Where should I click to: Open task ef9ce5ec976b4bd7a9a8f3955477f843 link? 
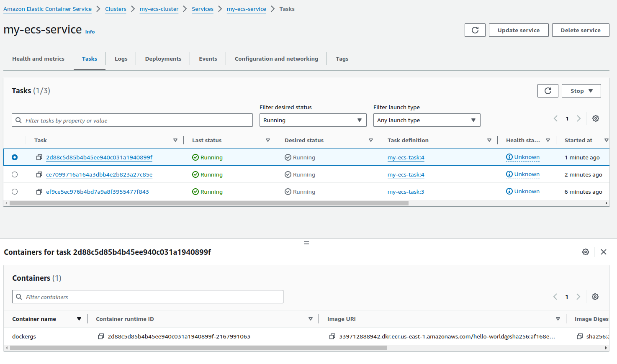[98, 192]
